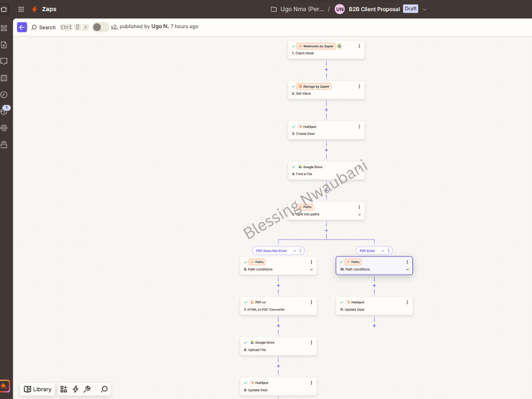Open the sidebar versions stack icon

click(4, 145)
